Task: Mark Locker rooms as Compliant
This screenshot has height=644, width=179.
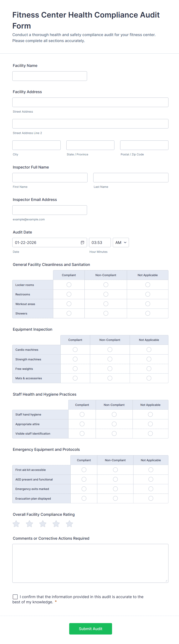Action: (x=69, y=285)
